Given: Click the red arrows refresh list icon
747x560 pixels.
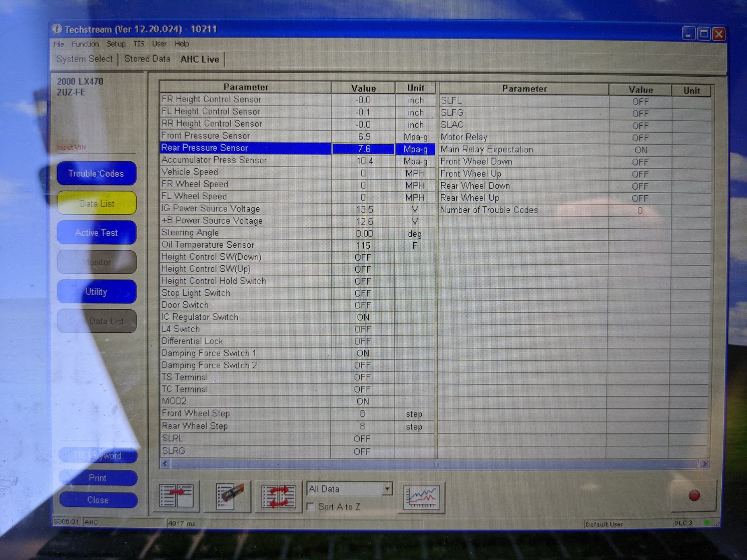Looking at the screenshot, I should click(278, 497).
